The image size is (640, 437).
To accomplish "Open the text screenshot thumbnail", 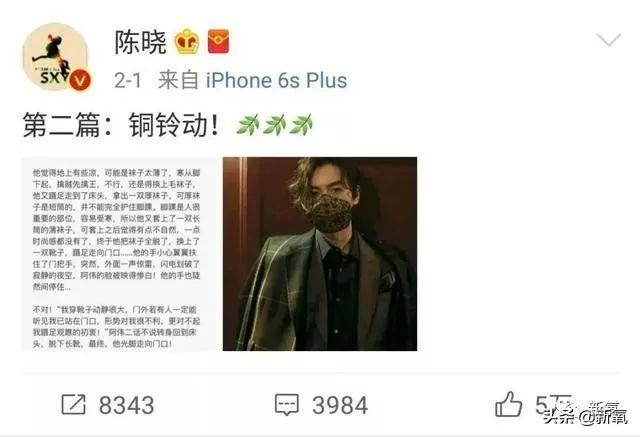I will click(x=119, y=254).
